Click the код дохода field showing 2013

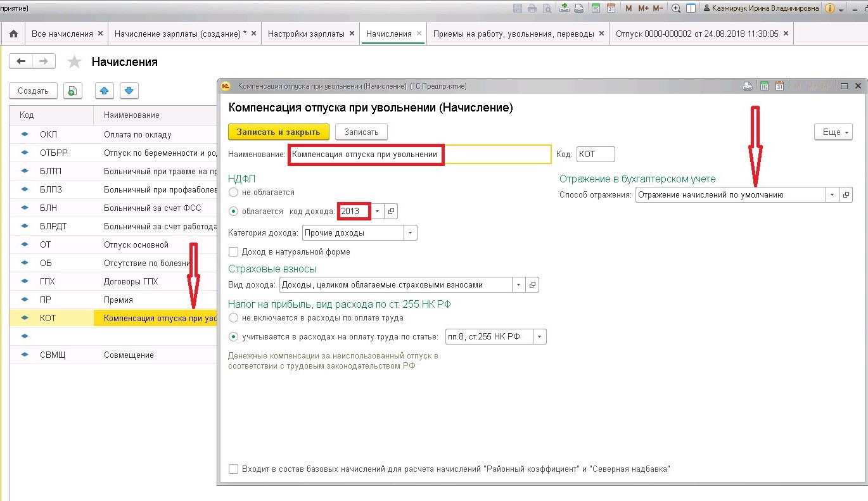pos(354,211)
